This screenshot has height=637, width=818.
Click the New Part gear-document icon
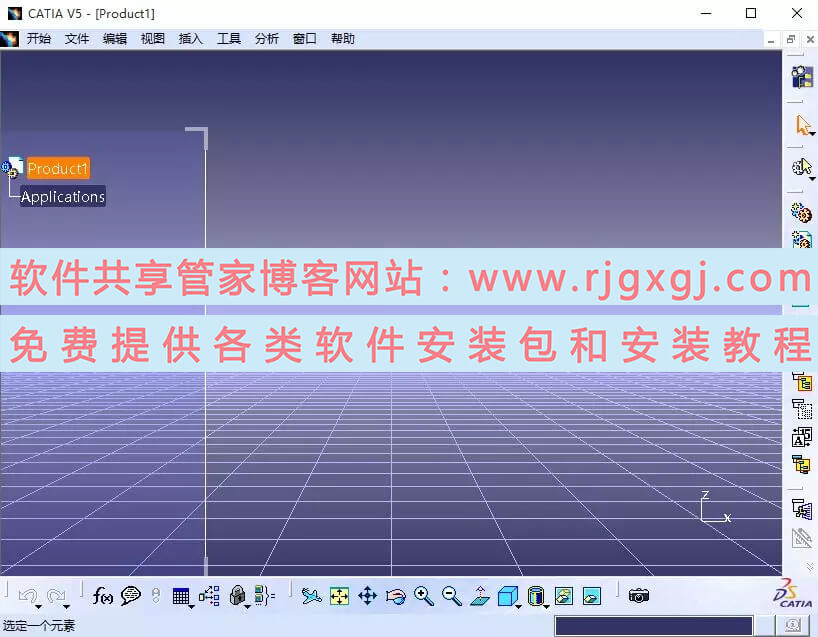pos(802,239)
